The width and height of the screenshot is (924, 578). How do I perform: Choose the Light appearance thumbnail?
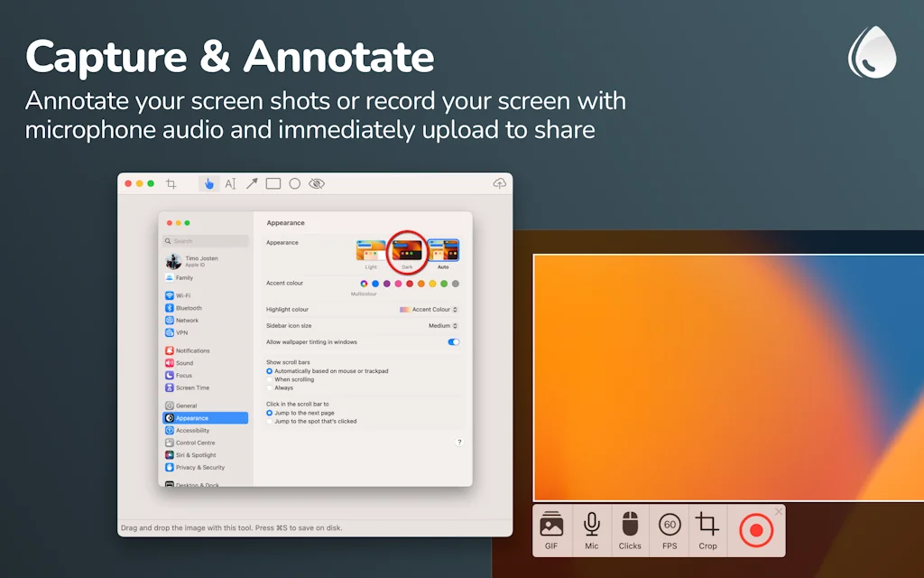click(x=371, y=250)
